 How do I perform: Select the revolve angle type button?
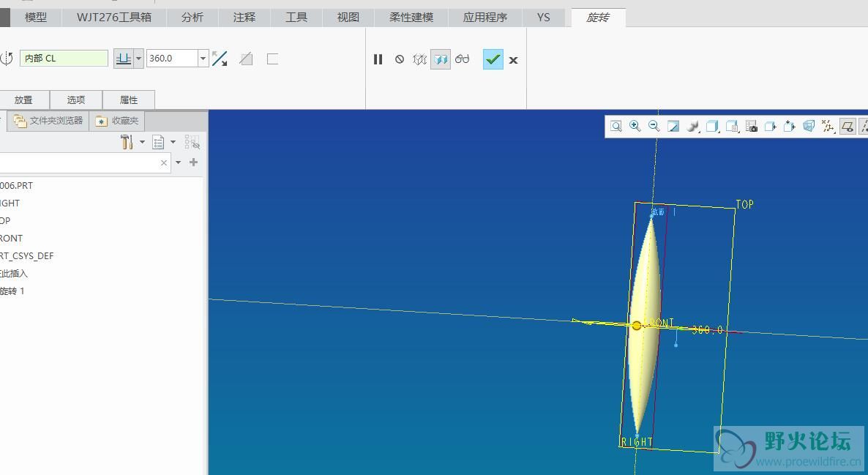tap(124, 58)
